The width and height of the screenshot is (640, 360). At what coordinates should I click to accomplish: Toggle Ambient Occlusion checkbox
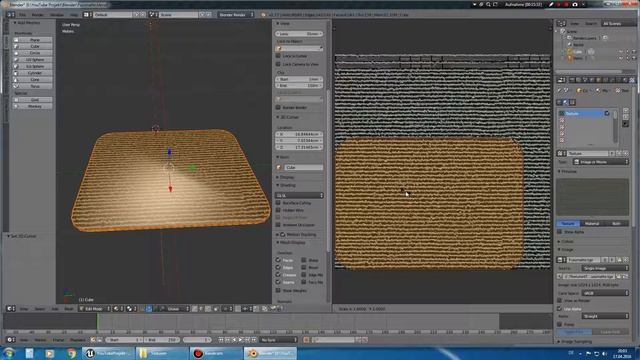pyautogui.click(x=278, y=225)
